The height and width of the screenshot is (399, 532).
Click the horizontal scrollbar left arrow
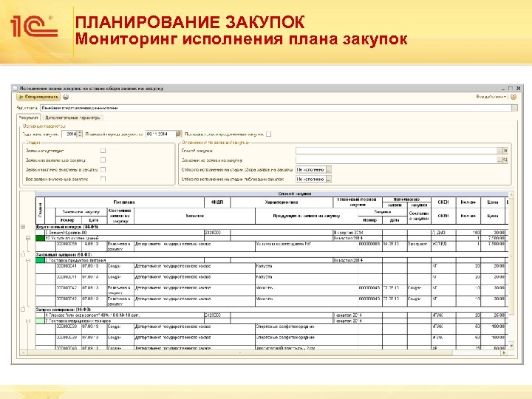(23, 353)
